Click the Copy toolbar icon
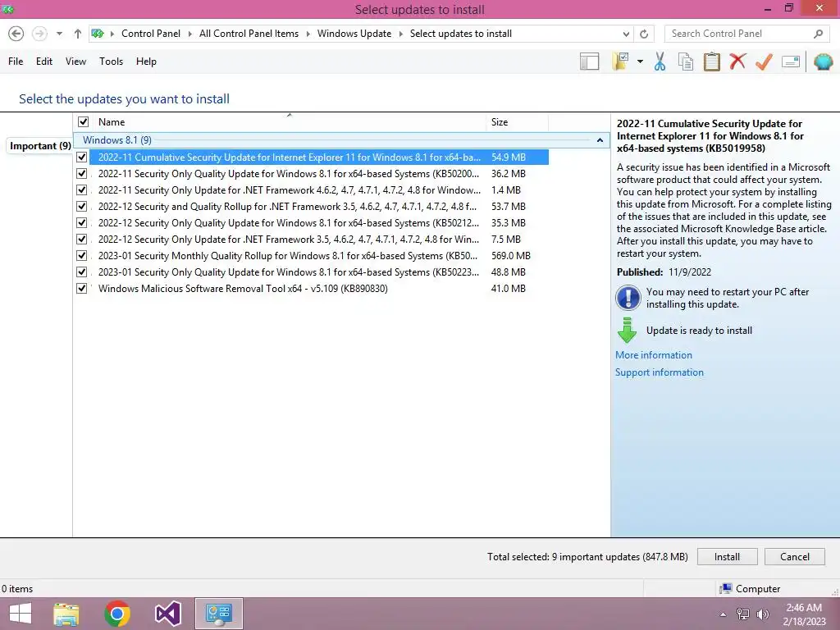 click(686, 62)
